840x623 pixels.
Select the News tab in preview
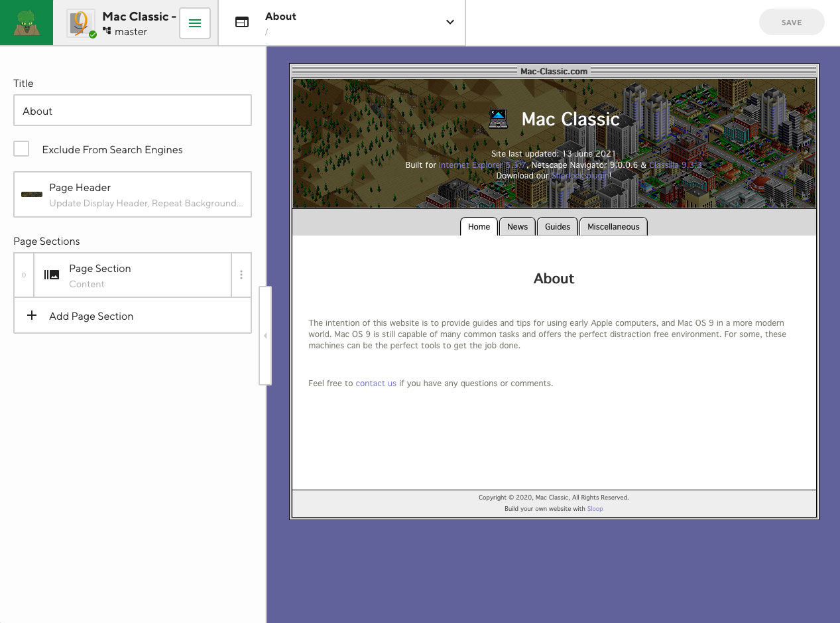[x=517, y=226]
